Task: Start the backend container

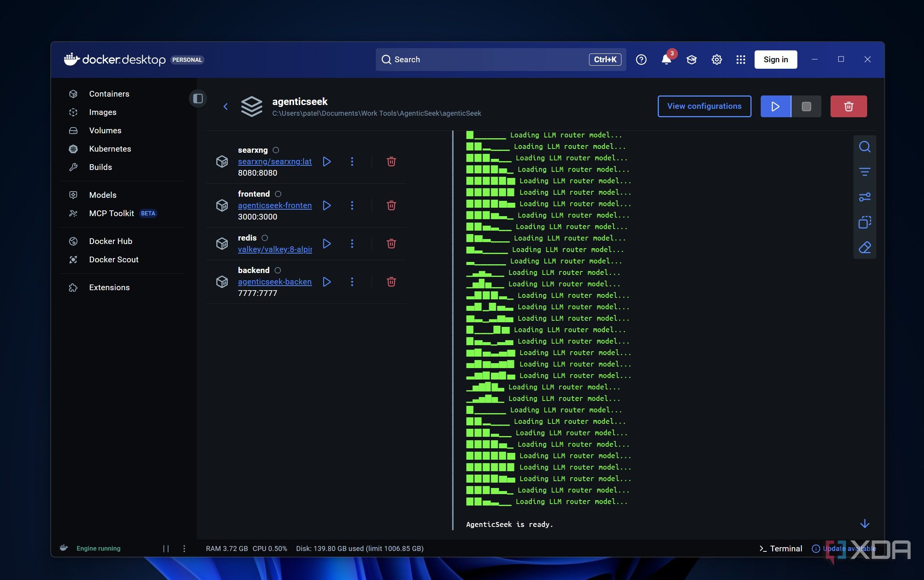Action: tap(327, 282)
